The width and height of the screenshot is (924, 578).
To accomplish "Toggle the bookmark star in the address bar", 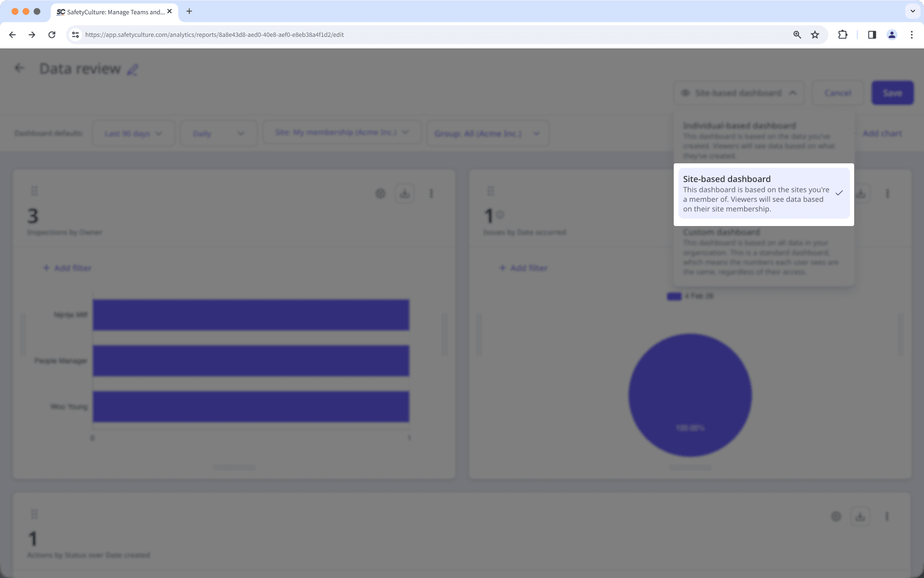I will coord(815,35).
